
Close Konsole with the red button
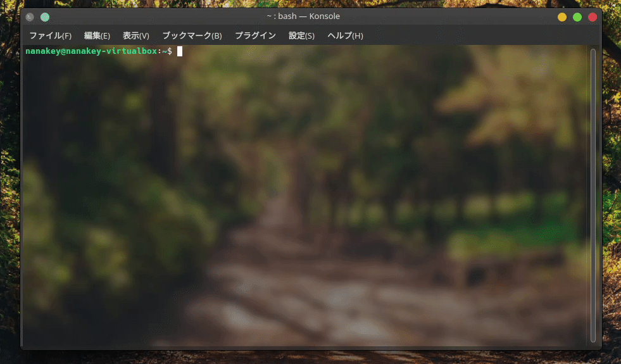tap(593, 17)
